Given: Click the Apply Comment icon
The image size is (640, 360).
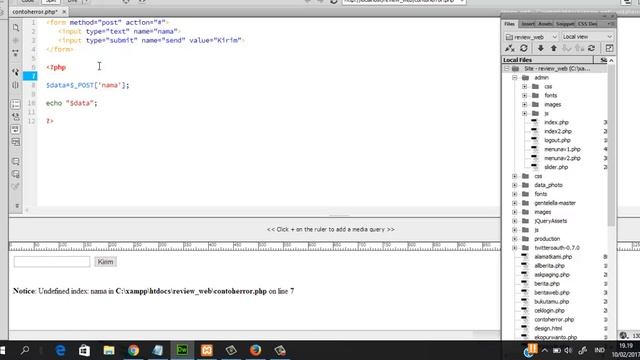Looking at the screenshot, I should click(x=16, y=161).
